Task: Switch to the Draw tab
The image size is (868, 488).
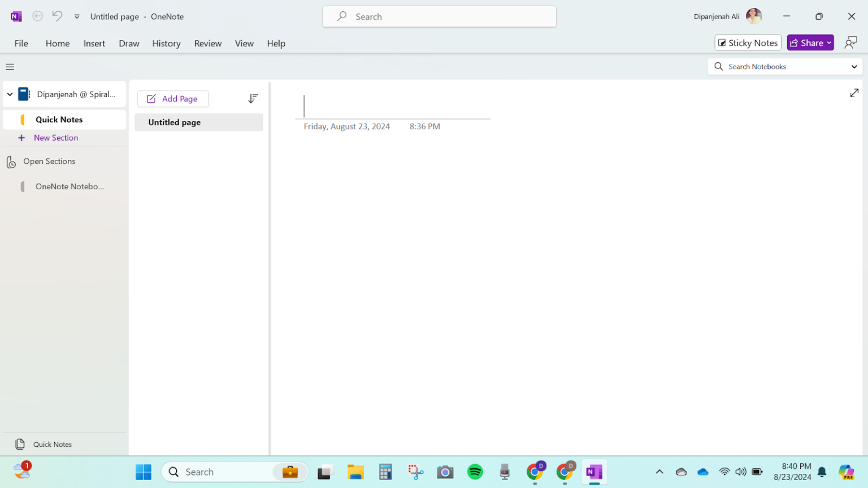Action: (x=129, y=43)
